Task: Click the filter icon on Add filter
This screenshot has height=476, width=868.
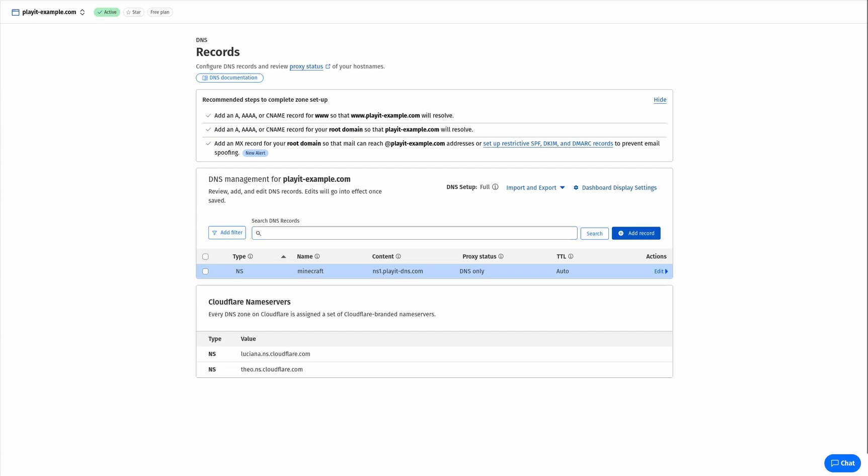Action: point(215,233)
